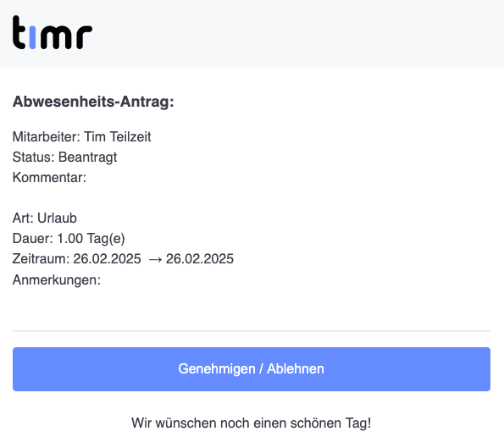
Task: Click the arrow between the dates
Action: [x=156, y=259]
